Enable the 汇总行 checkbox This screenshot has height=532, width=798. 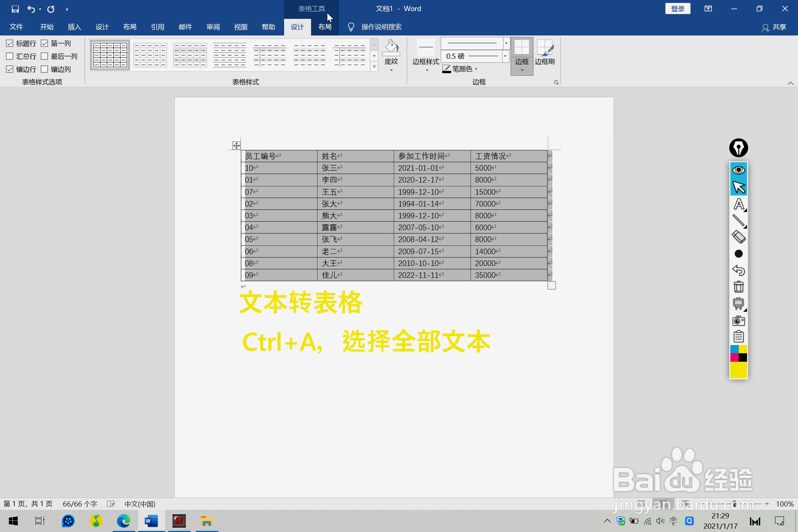(x=10, y=56)
